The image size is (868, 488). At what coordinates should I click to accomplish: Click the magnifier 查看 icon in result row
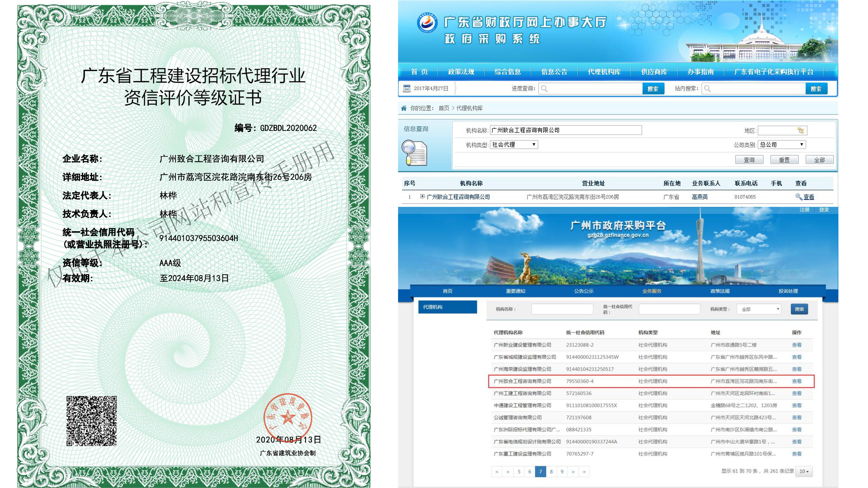point(798,196)
